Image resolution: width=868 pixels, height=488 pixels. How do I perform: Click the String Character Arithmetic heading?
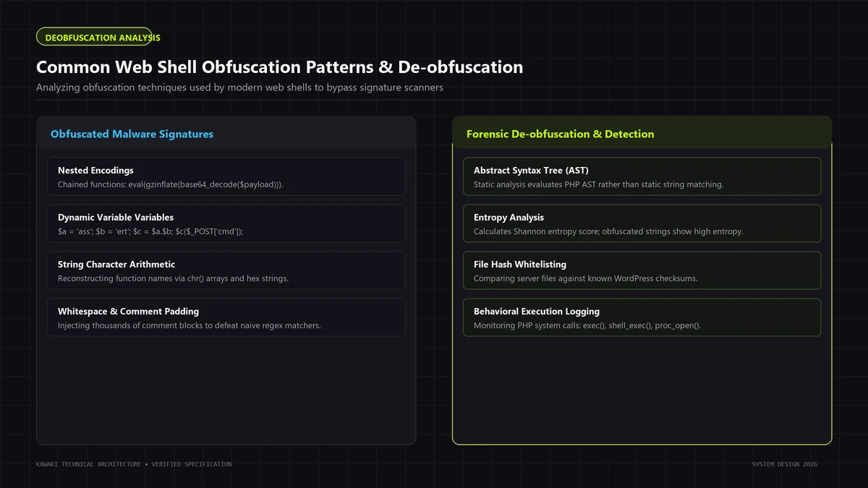(x=116, y=265)
